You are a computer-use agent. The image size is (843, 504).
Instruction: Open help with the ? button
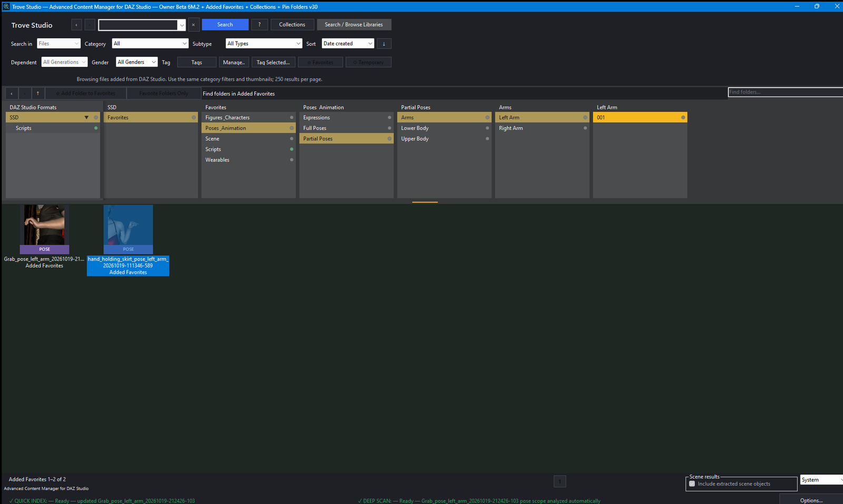pos(259,25)
